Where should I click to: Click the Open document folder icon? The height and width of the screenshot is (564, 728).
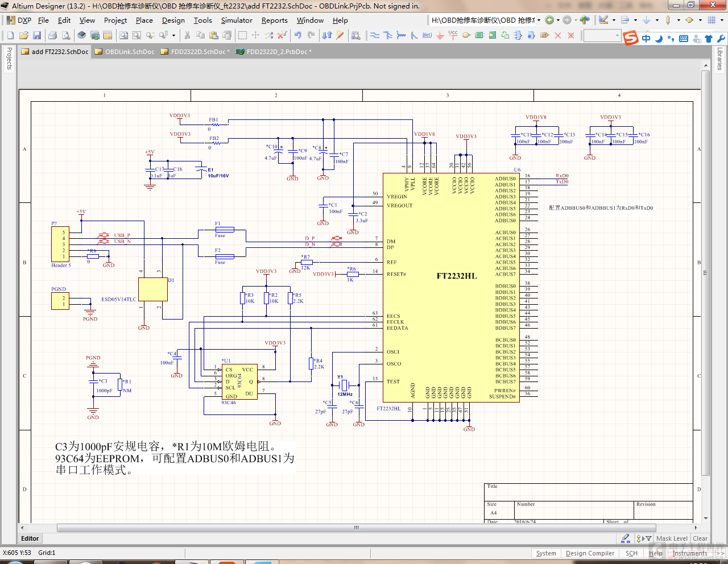coord(24,35)
